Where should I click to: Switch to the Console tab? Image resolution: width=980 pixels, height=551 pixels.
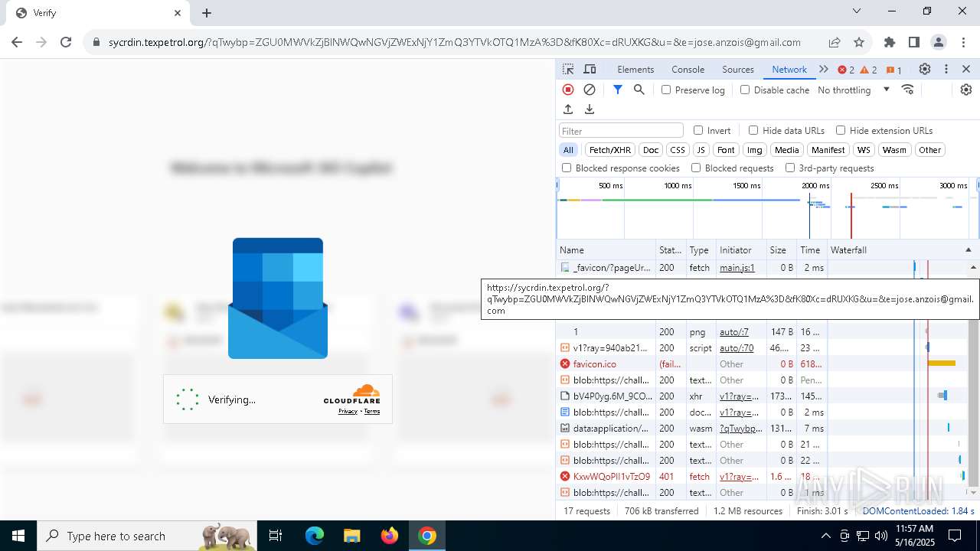point(688,69)
